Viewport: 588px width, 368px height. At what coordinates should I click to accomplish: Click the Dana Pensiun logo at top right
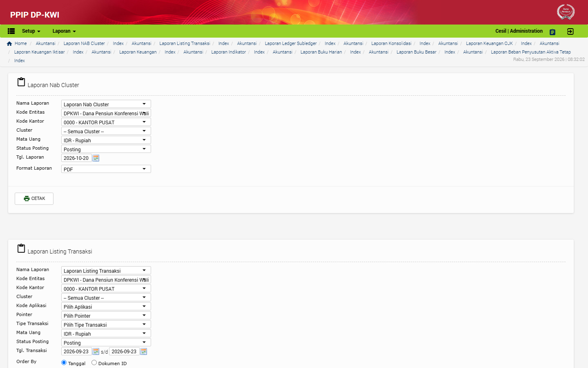(566, 11)
